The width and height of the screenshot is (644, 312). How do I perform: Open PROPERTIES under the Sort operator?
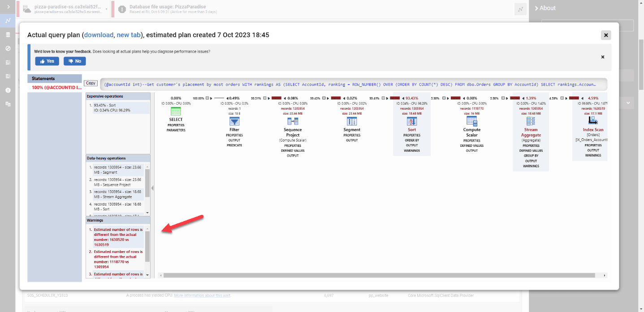(411, 135)
